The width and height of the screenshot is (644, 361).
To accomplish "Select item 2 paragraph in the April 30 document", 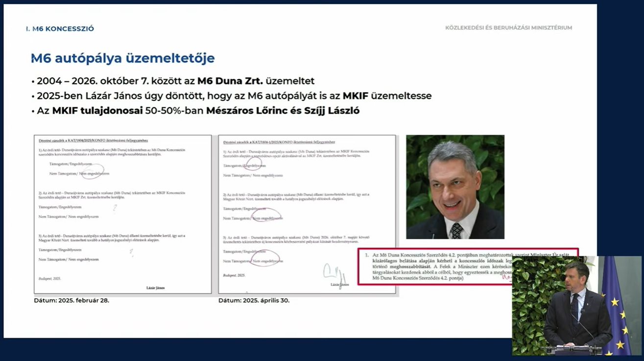I will pyautogui.click(x=296, y=196).
